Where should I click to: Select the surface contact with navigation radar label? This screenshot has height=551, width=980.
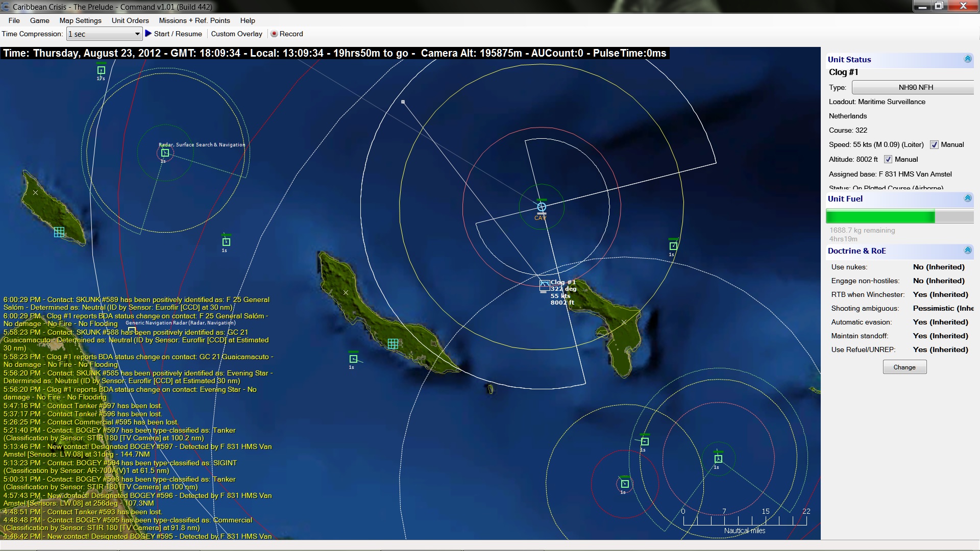click(x=165, y=153)
